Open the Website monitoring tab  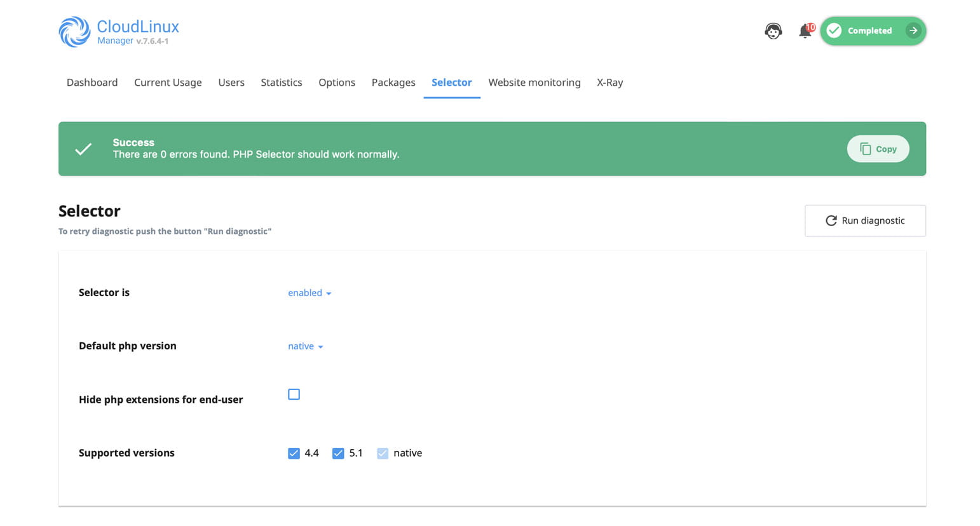click(x=534, y=82)
